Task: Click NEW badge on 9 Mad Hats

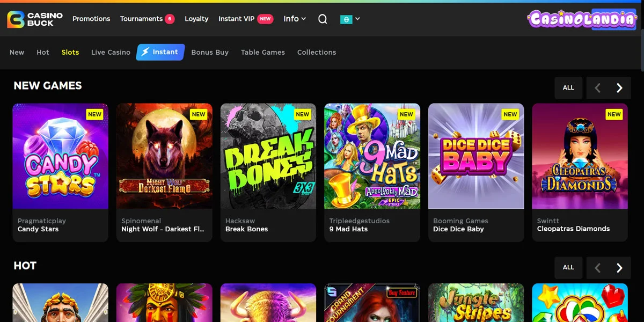Action: 406,114
